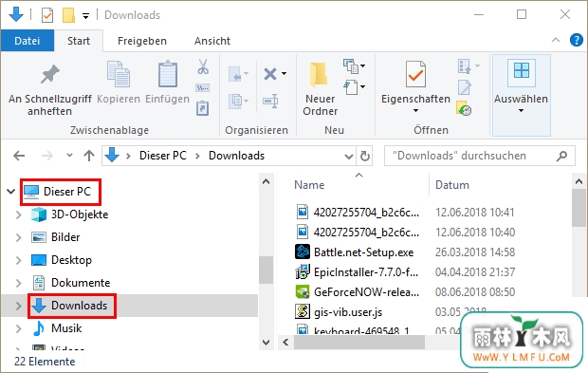The image size is (588, 373).
Task: Sort files by the Datum column header
Action: [x=451, y=185]
